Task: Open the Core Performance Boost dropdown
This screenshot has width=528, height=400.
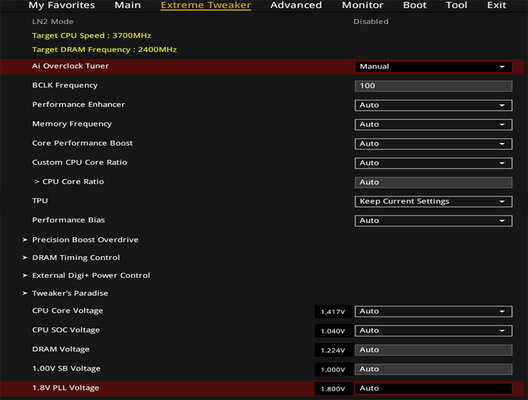Action: (x=433, y=144)
